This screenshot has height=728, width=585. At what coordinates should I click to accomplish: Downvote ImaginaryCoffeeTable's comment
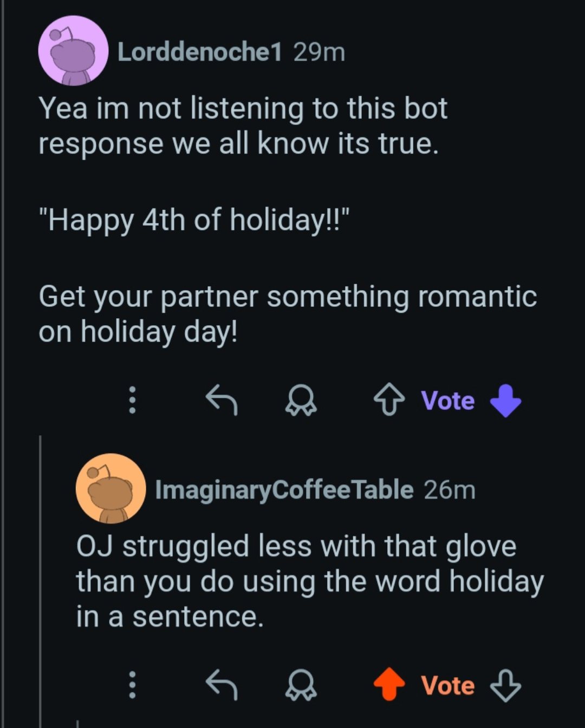pyautogui.click(x=505, y=685)
